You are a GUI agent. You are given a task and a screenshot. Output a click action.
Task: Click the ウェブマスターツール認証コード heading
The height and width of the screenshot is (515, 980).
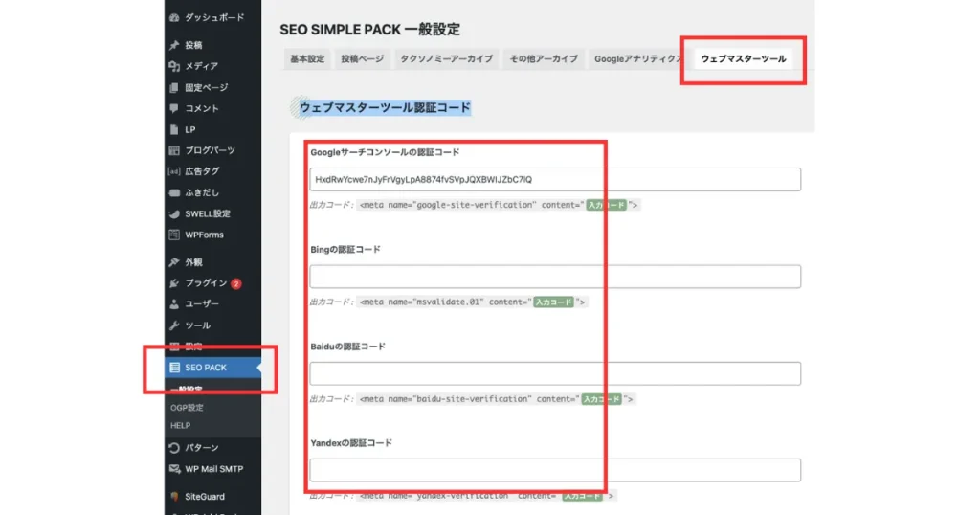385,107
